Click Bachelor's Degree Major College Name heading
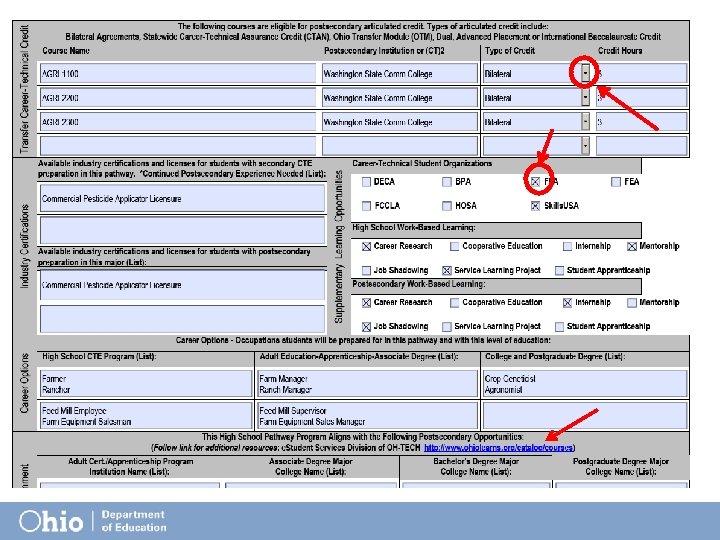The height and width of the screenshot is (540, 720). coord(476,466)
